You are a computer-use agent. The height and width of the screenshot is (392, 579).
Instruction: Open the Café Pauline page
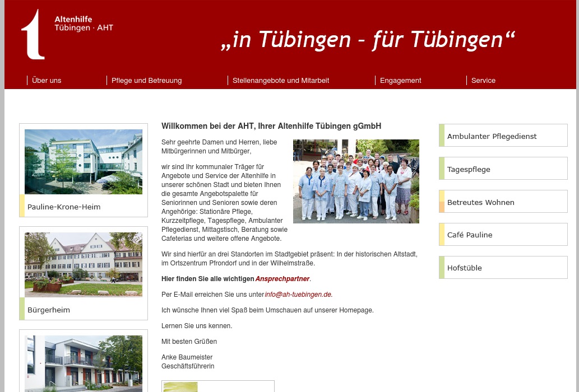point(470,234)
